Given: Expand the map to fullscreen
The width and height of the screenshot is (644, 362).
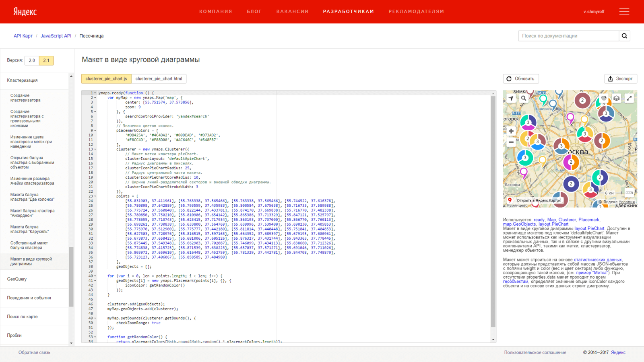Looking at the screenshot, I should [x=629, y=98].
